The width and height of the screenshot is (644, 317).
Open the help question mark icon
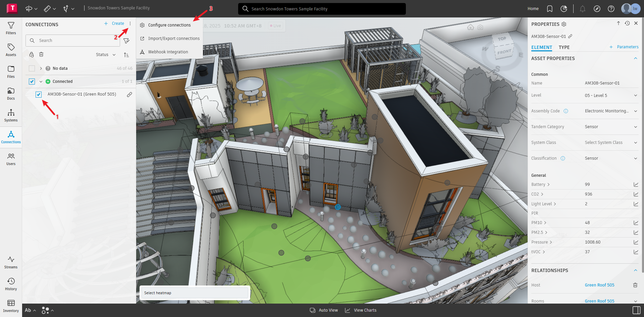click(x=611, y=9)
